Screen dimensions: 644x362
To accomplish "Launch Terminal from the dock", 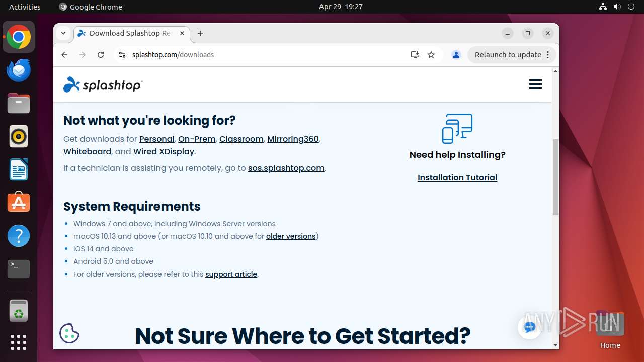I will tap(19, 269).
